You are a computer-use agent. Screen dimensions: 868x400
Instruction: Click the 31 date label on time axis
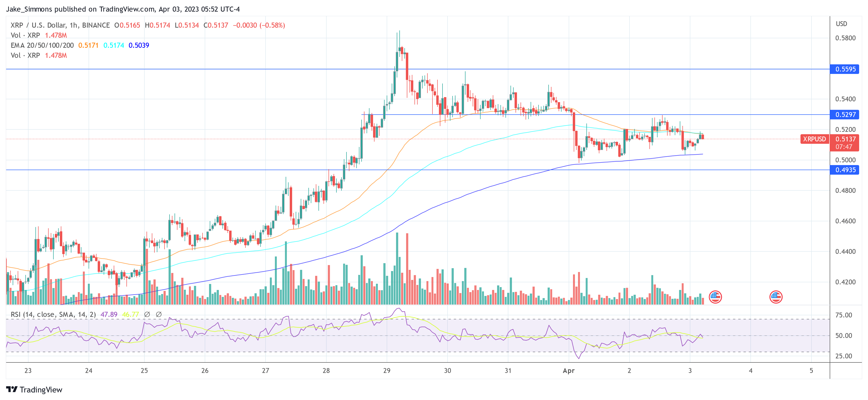(508, 371)
